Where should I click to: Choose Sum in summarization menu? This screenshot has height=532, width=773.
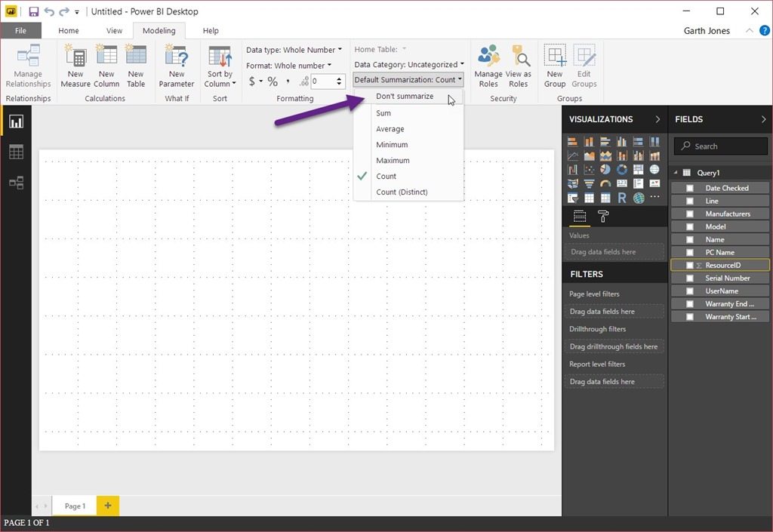click(x=408, y=112)
